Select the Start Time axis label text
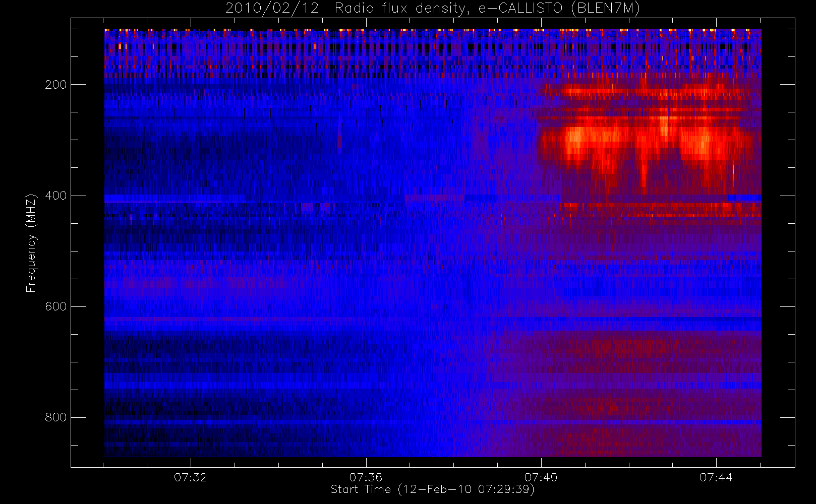 pos(432,489)
